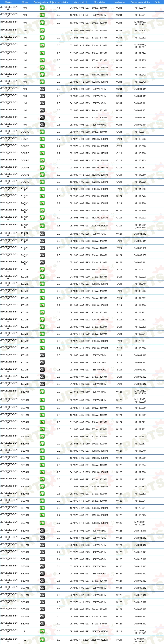Click engine code cell OM 615.941
The height and width of the screenshot is (644, 164).
[x=140, y=552]
